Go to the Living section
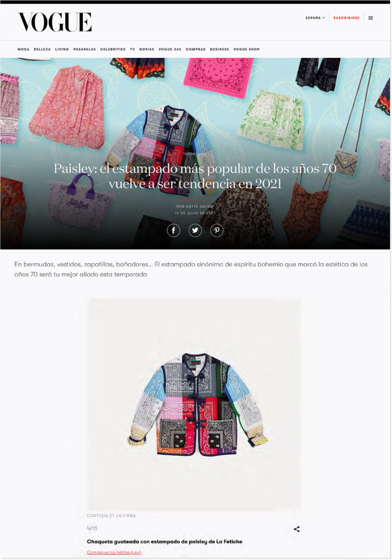Viewport: 392px width, 560px height. [62, 49]
